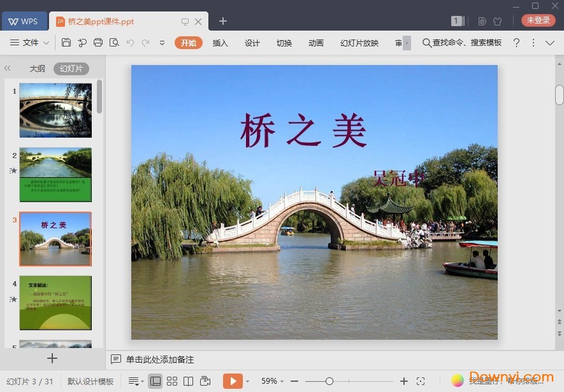Viewport: 564px width, 392px height.
Task: Click the 未登录 login button
Action: click(x=538, y=20)
